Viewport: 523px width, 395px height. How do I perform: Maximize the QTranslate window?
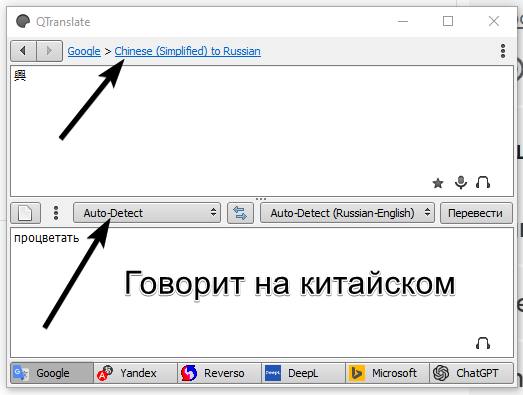[448, 21]
